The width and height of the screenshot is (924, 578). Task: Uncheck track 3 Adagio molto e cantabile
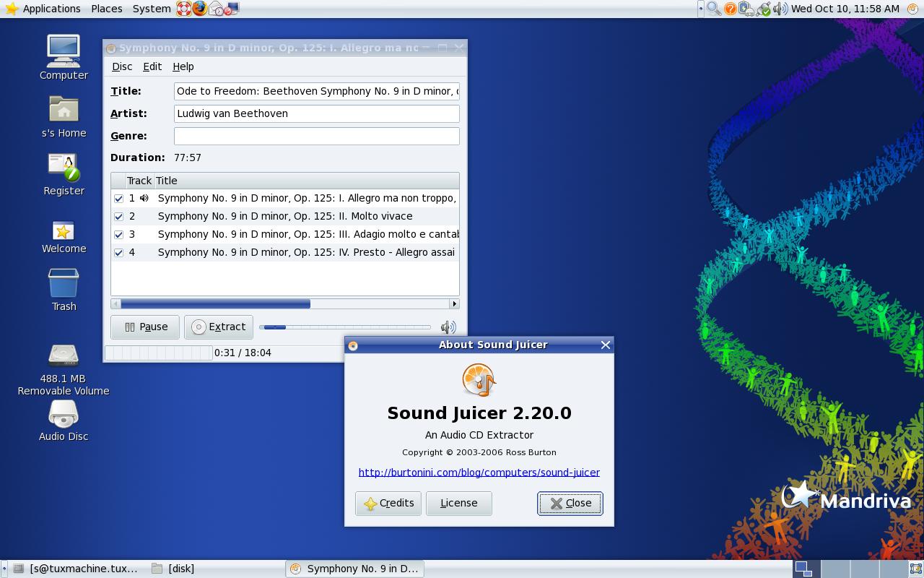pyautogui.click(x=118, y=234)
